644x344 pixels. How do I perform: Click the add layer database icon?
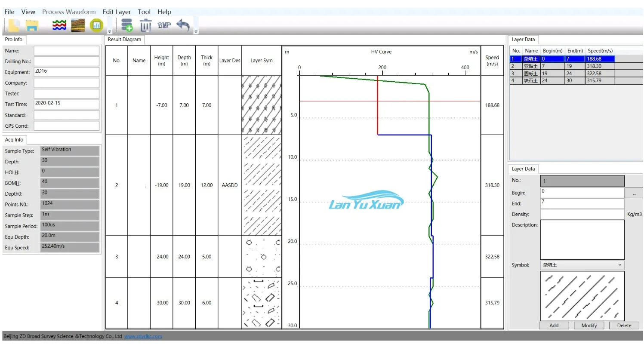(127, 26)
